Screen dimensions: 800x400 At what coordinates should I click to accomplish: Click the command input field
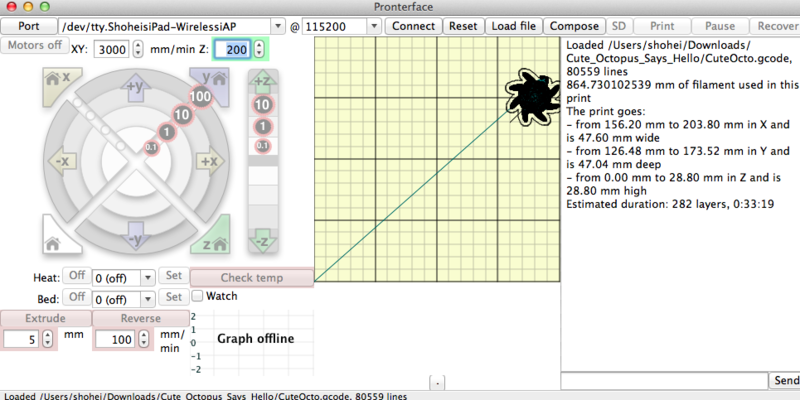coord(664,381)
